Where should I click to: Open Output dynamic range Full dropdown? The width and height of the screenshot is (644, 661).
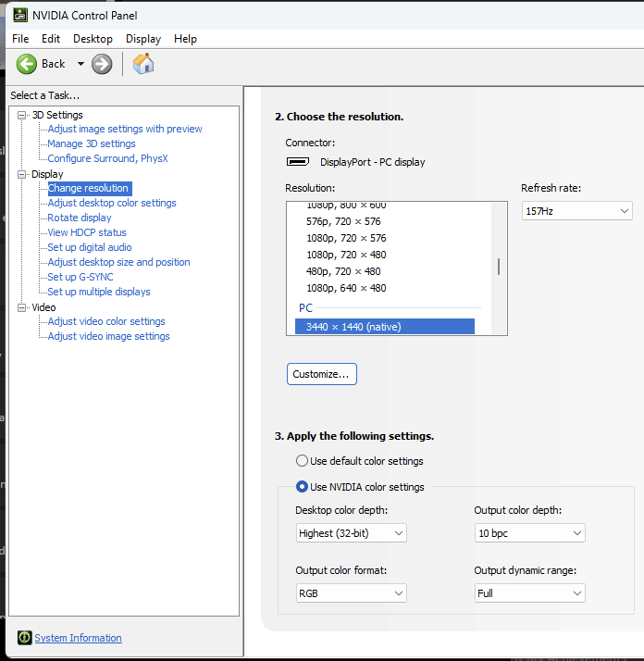[x=529, y=593]
